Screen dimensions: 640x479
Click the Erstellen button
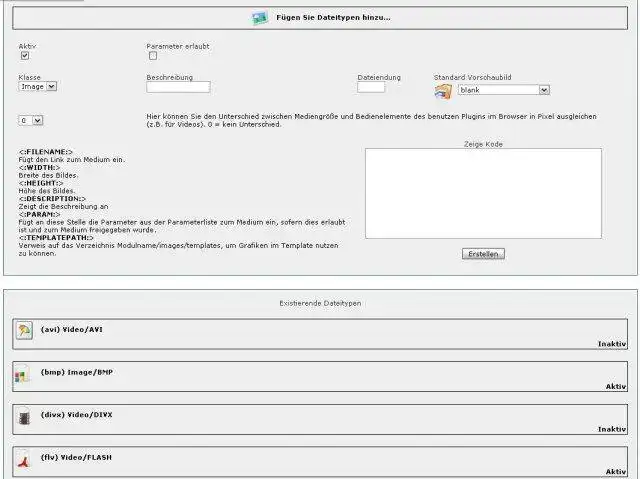483,254
